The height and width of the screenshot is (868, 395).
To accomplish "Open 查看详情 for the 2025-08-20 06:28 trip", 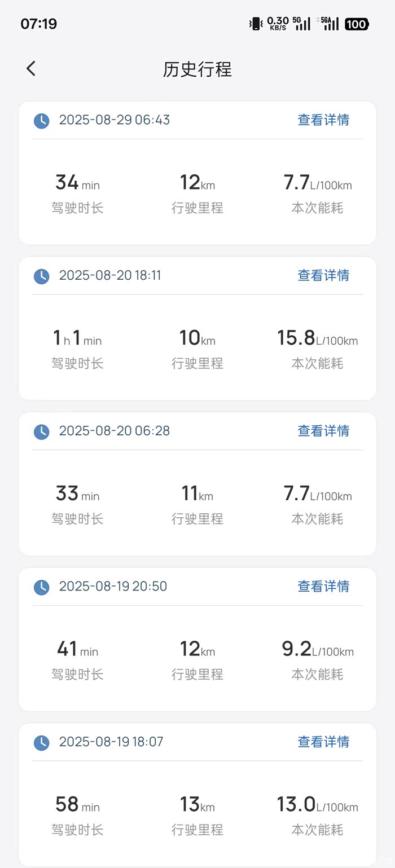I will coord(323,431).
